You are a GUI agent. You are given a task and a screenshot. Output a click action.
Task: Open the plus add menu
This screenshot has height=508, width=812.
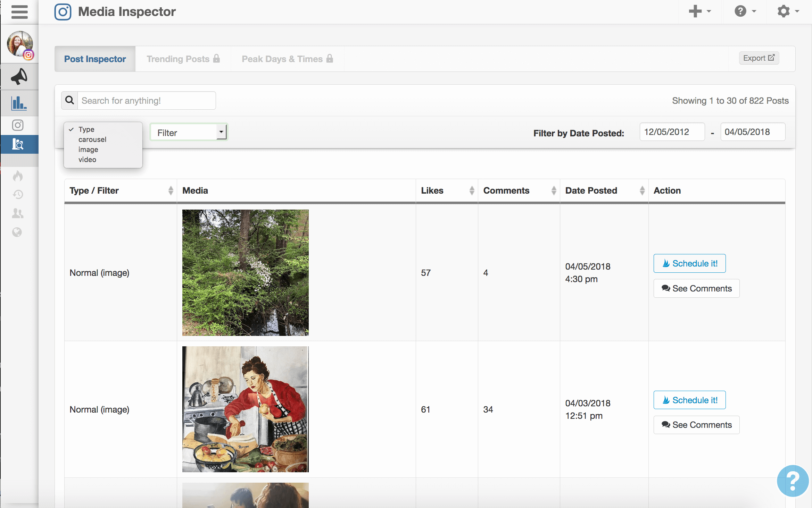pyautogui.click(x=700, y=11)
